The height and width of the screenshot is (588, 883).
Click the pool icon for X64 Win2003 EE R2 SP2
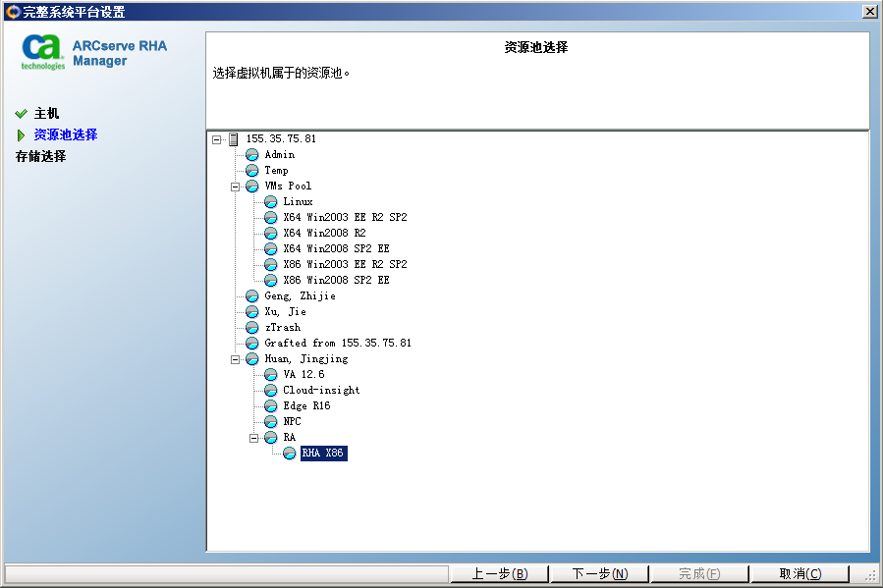pos(271,217)
